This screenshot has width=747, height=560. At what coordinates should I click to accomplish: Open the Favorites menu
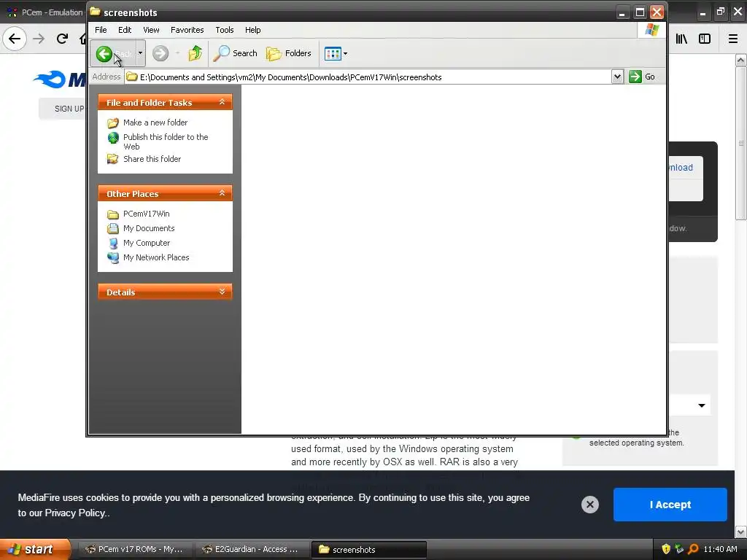click(187, 30)
